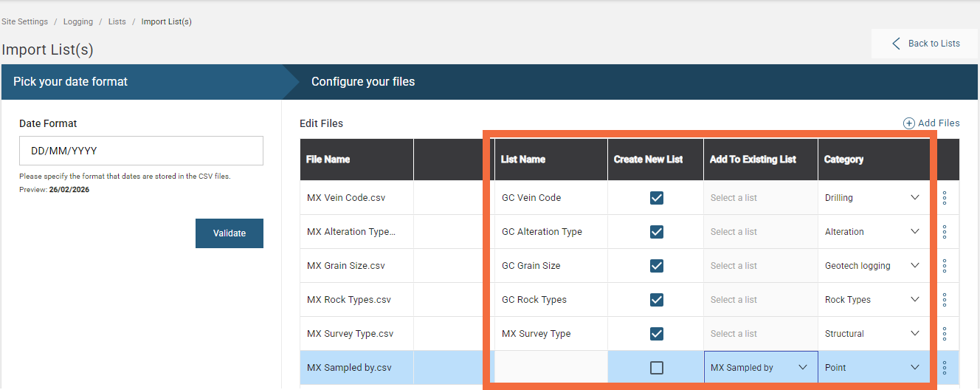
Task: Edit the GC Alteration Type list name field
Action: coord(550,232)
